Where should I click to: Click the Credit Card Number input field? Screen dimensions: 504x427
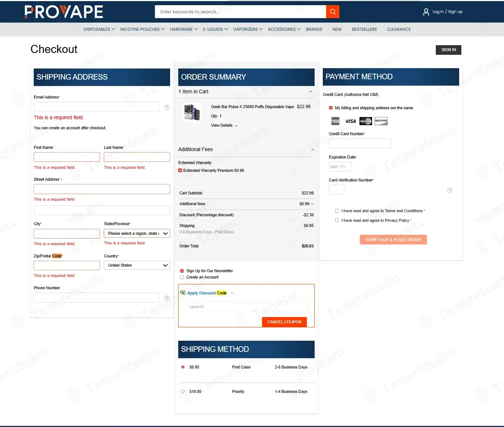(360, 144)
